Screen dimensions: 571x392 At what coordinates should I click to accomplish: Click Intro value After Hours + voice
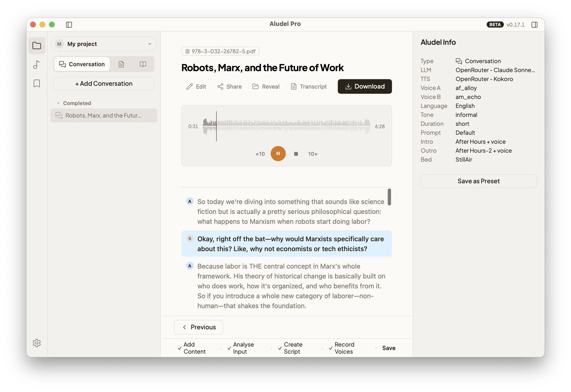click(x=480, y=142)
